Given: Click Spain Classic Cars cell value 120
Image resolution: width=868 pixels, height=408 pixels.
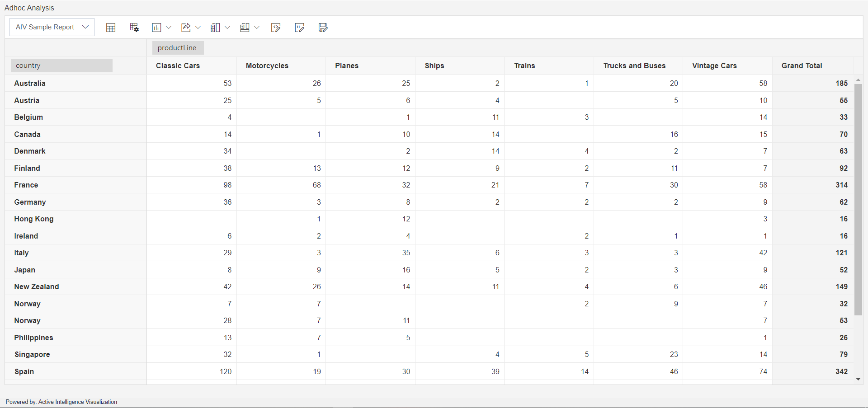Looking at the screenshot, I should [226, 372].
